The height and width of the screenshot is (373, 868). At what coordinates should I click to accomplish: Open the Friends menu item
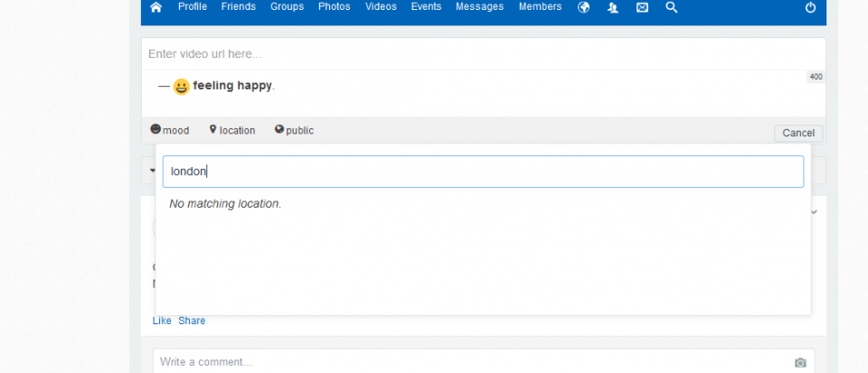point(239,6)
